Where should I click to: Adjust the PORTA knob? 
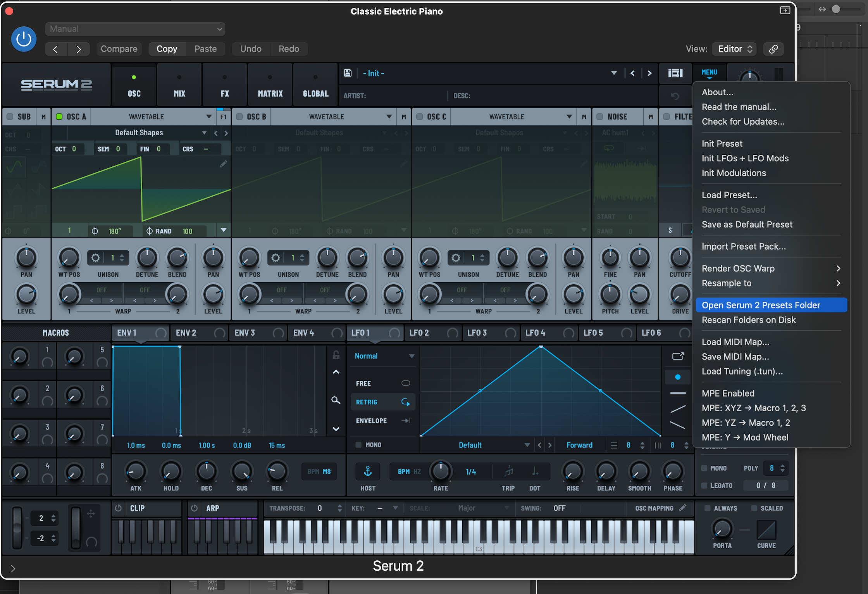click(x=722, y=529)
